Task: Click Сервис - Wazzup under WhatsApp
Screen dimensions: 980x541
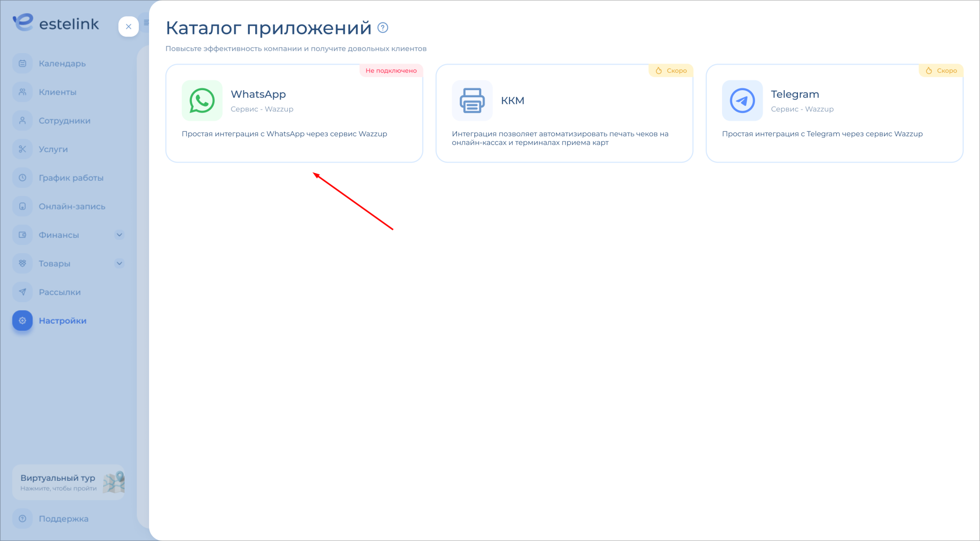Action: point(262,109)
